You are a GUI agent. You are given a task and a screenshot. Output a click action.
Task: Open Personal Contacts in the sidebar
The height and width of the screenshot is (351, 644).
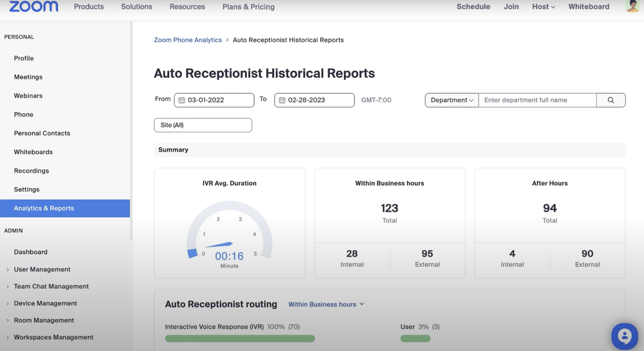(x=42, y=133)
